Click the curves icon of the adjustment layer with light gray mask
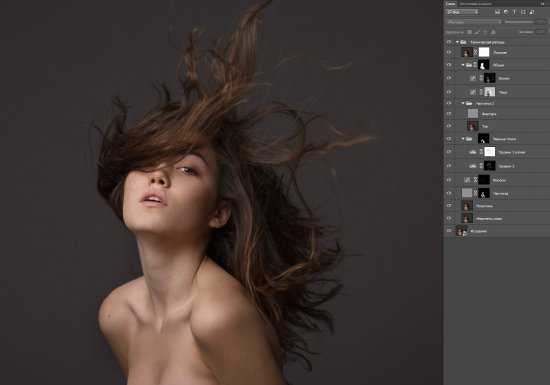 (473, 92)
